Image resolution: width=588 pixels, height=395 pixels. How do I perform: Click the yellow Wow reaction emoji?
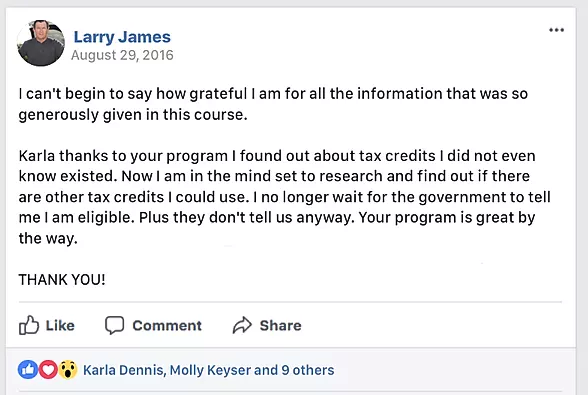pyautogui.click(x=68, y=369)
